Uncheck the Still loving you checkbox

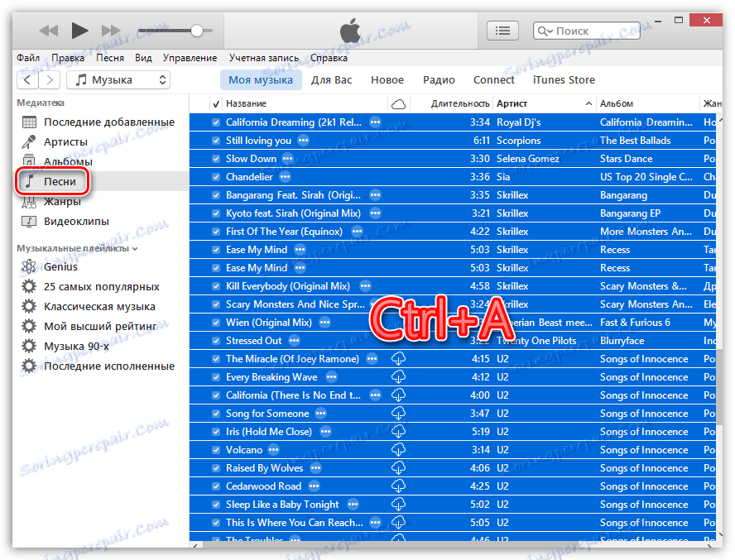(216, 141)
